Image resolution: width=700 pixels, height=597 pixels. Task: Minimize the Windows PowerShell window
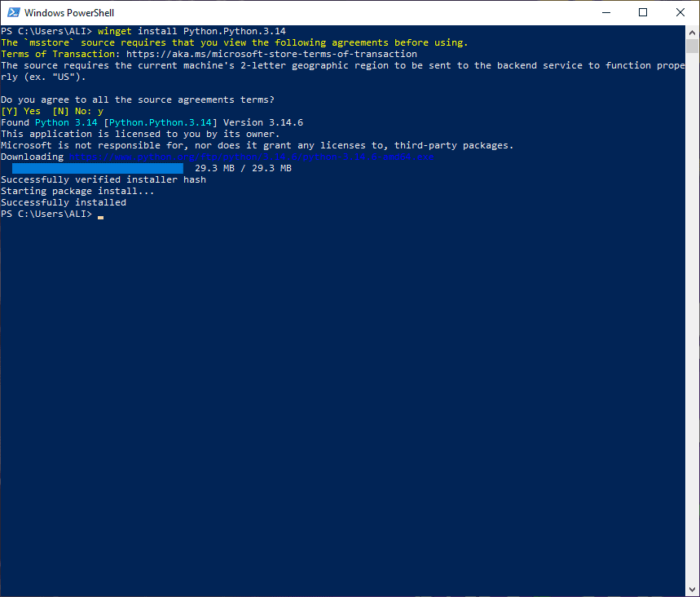pyautogui.click(x=605, y=12)
